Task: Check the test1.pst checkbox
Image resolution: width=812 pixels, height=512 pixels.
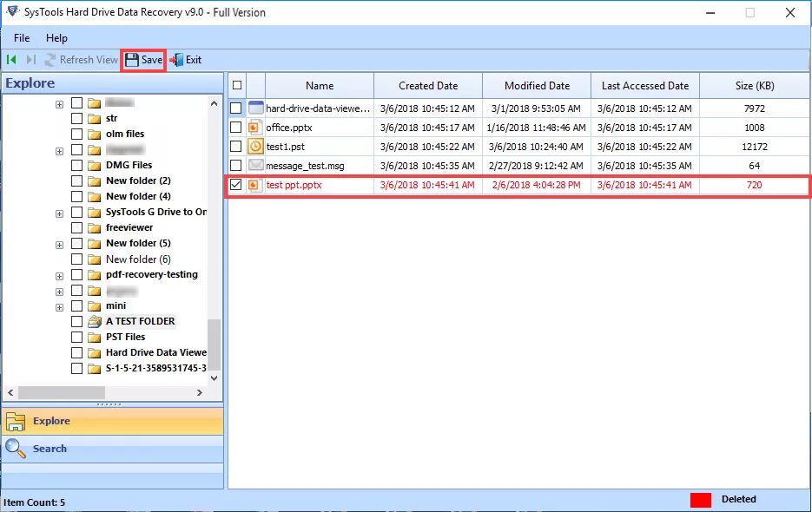Action: [x=235, y=147]
